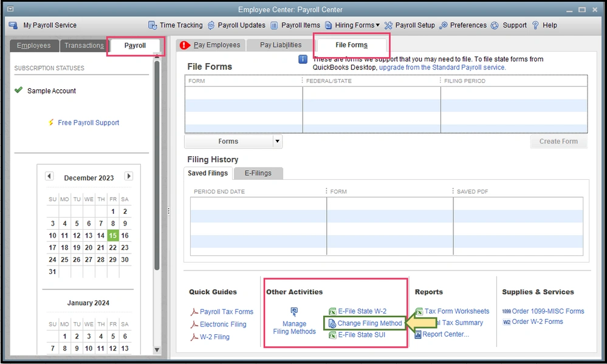Select the Employees tab
This screenshot has height=364, width=607.
click(34, 46)
